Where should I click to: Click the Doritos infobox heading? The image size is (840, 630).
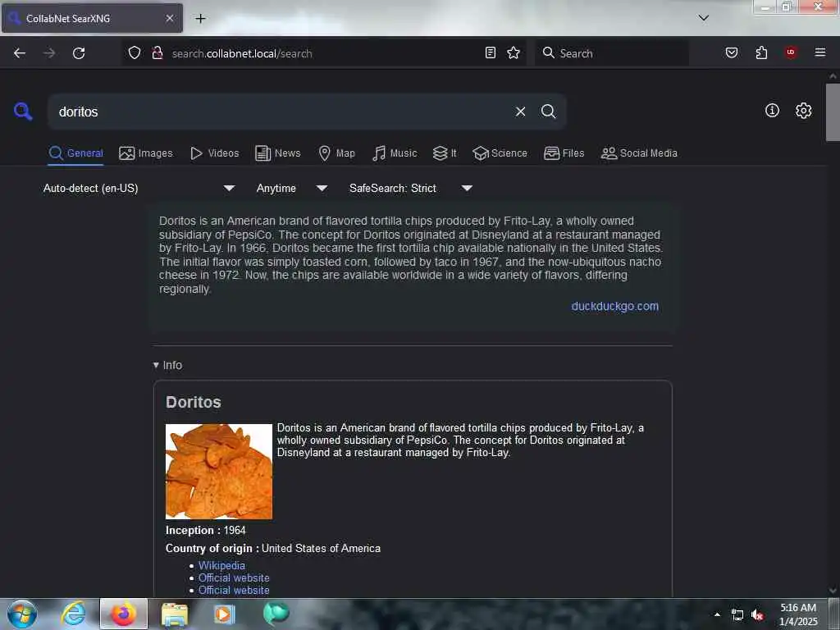[194, 402]
